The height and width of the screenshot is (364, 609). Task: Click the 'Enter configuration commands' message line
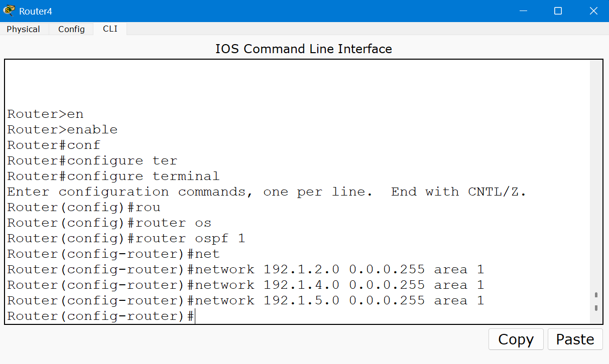(267, 192)
